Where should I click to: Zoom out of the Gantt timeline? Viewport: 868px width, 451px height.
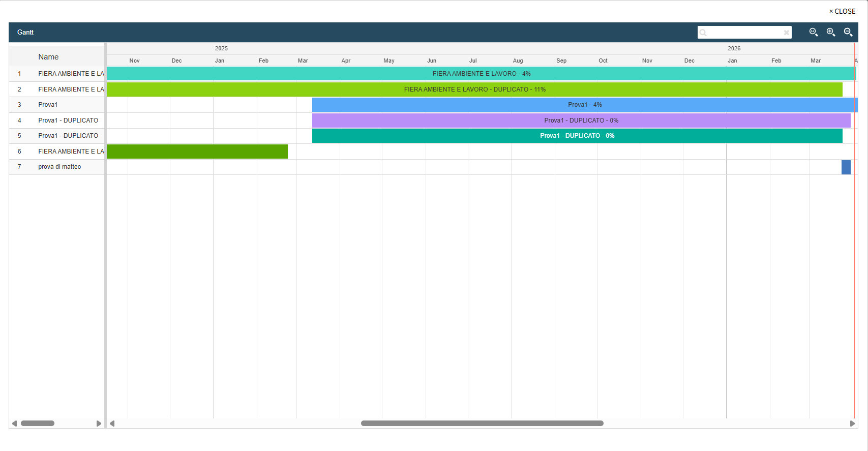coord(848,32)
